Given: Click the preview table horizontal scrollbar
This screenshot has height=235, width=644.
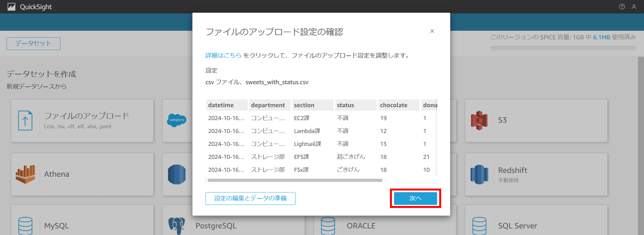Looking at the screenshot, I should point(295,180).
